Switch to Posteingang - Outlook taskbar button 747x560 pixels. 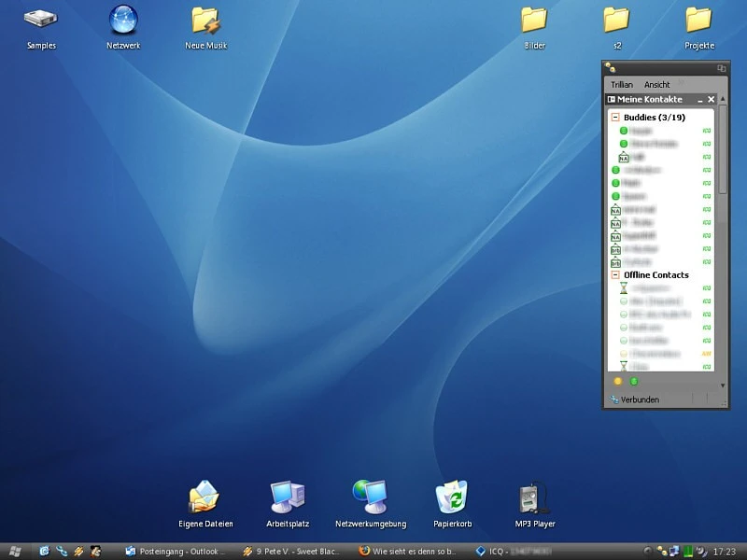176,552
